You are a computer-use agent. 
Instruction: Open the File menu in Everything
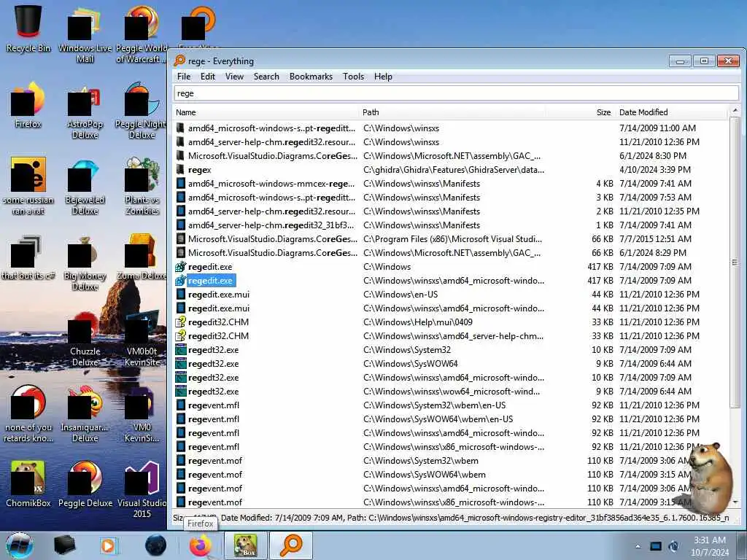(184, 77)
